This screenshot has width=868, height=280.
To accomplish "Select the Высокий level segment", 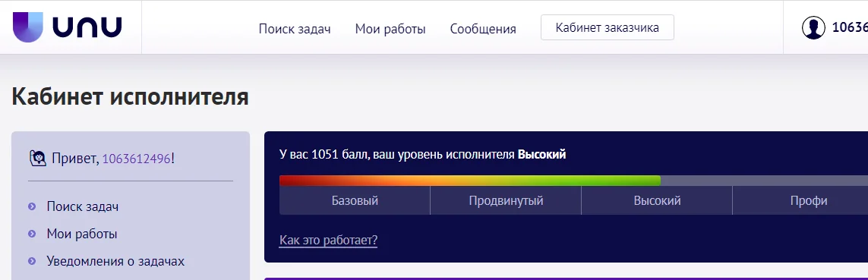I will coord(657,200).
